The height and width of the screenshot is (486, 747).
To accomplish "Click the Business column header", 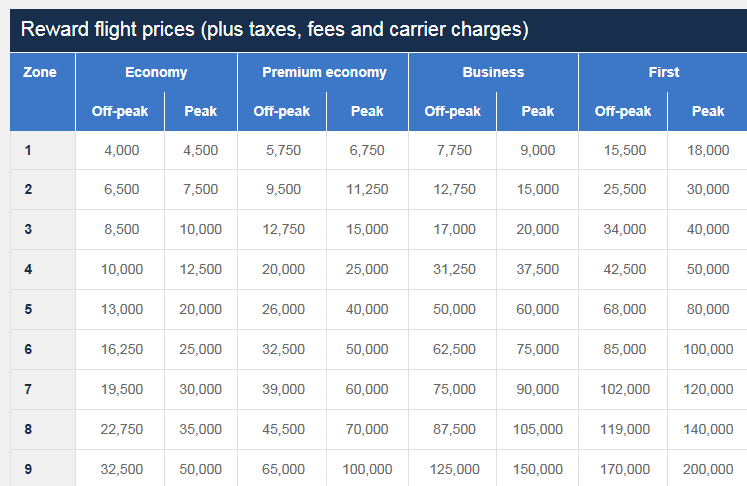I will (x=493, y=72).
